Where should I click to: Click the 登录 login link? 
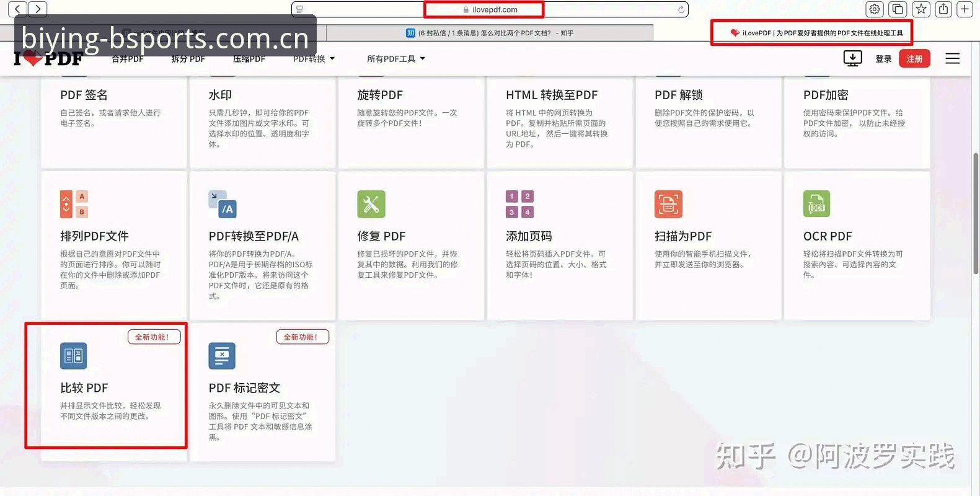883,59
